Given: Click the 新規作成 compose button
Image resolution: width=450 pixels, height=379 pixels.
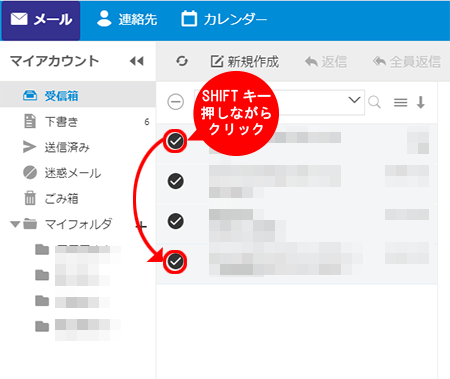Looking at the screenshot, I should (245, 62).
